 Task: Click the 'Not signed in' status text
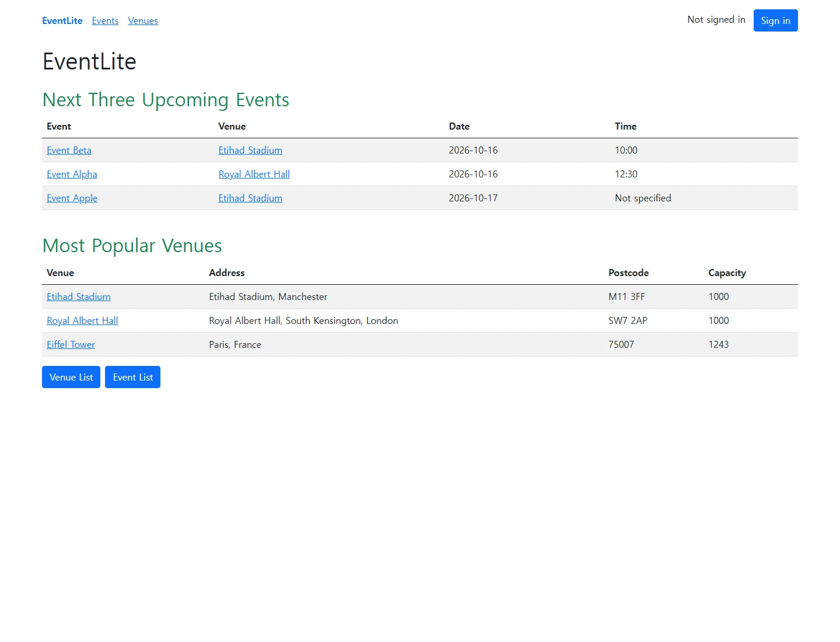pyautogui.click(x=716, y=20)
